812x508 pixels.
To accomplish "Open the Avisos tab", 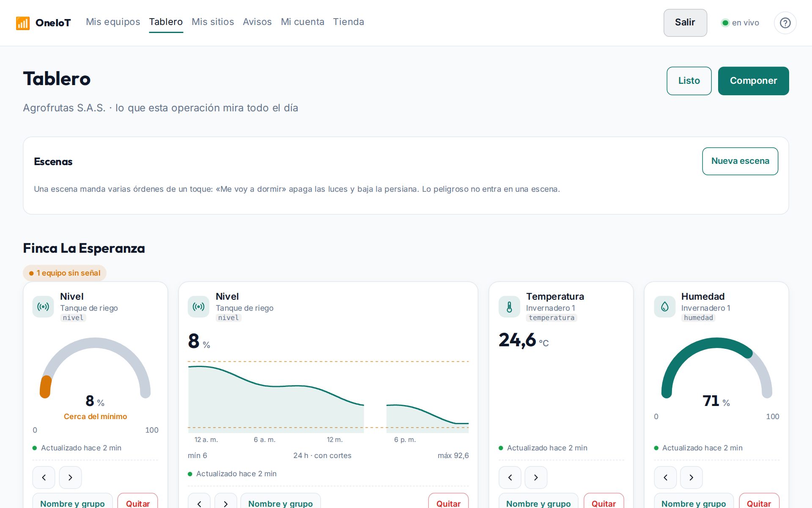I will (257, 22).
